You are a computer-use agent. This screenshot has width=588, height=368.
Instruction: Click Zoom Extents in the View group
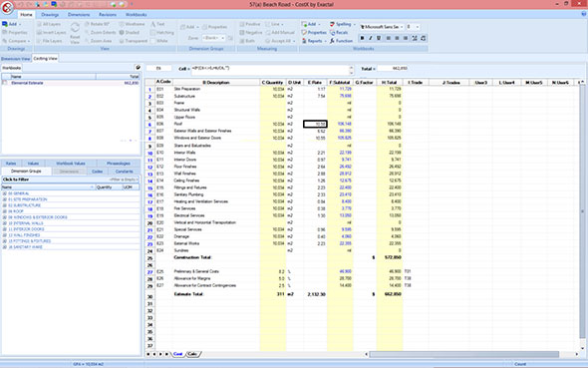point(100,32)
